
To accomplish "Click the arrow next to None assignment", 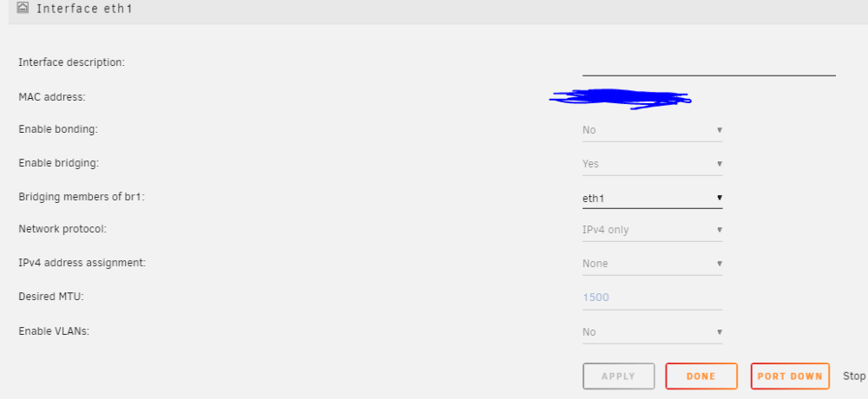I will (719, 264).
